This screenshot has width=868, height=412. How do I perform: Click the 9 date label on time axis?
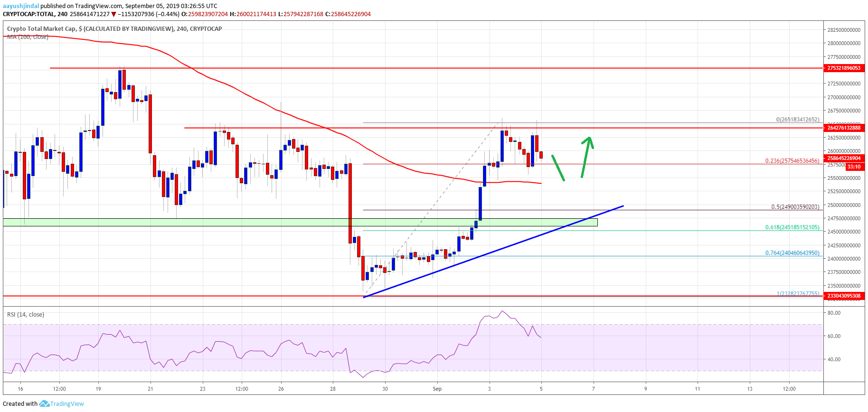click(x=645, y=389)
